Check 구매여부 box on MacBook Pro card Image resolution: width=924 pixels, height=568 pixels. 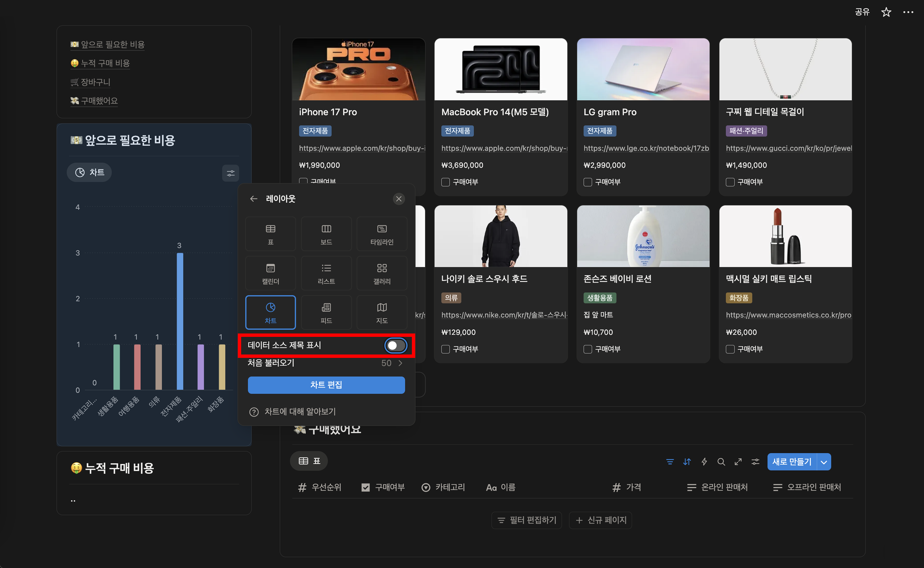click(445, 182)
